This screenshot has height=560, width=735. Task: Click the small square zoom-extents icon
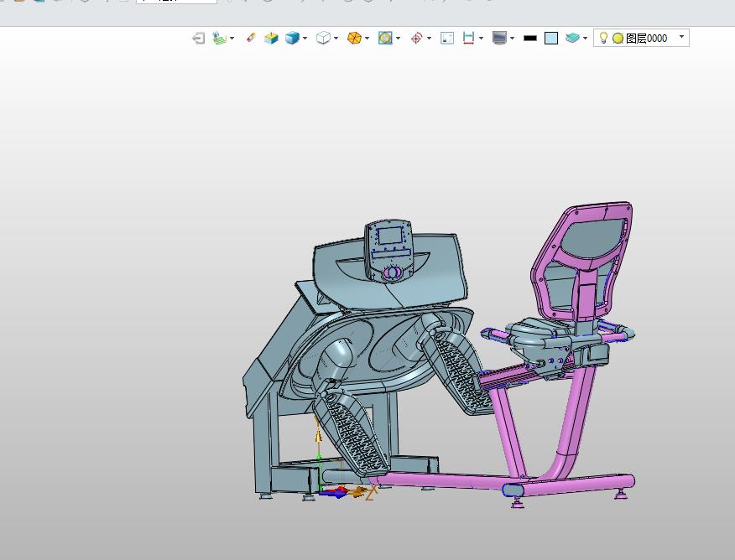pyautogui.click(x=447, y=38)
